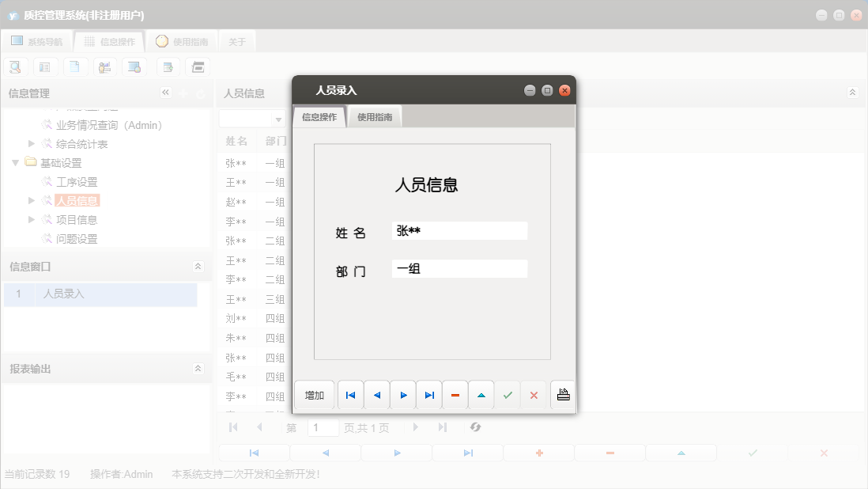
Task: Jump to the last record in the dialog
Action: pos(428,394)
